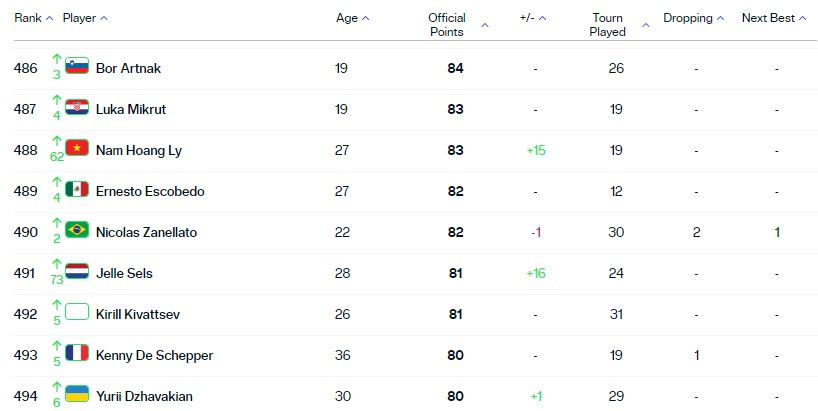Sort by +/- column arrow
Screen dimensions: 818x411
(x=542, y=18)
